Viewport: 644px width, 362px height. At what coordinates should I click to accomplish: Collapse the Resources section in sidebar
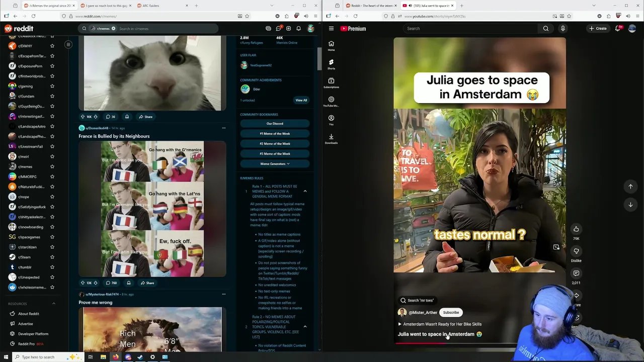click(54, 304)
